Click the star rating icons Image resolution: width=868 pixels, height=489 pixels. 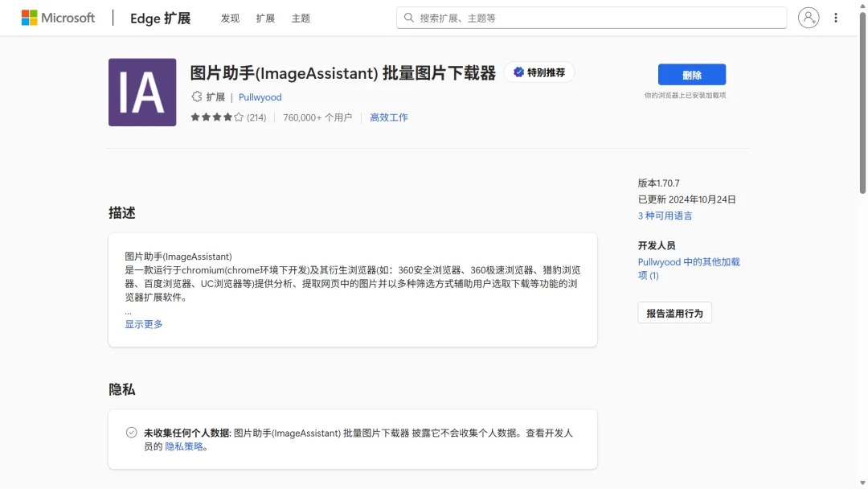tap(217, 117)
